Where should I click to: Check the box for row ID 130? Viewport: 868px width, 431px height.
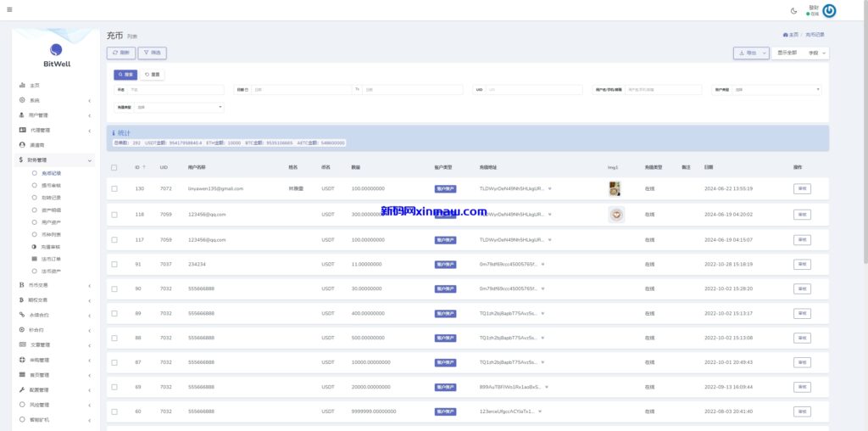[x=114, y=188]
